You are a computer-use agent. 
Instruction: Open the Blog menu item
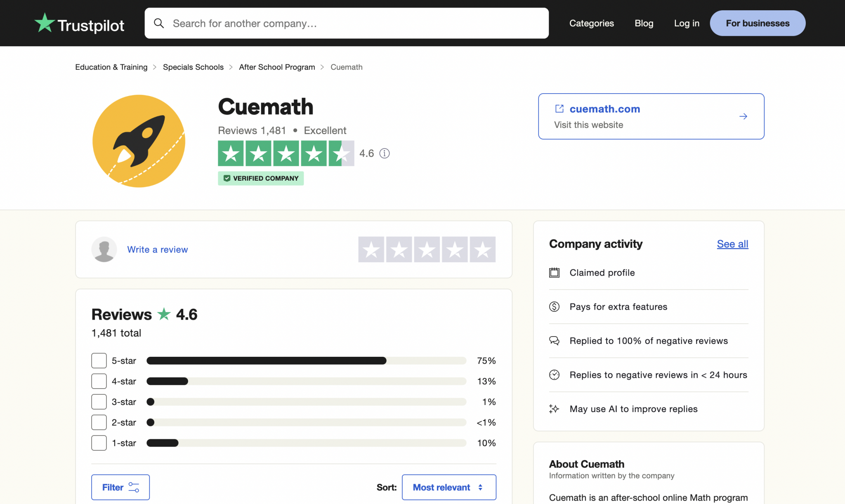coord(644,23)
